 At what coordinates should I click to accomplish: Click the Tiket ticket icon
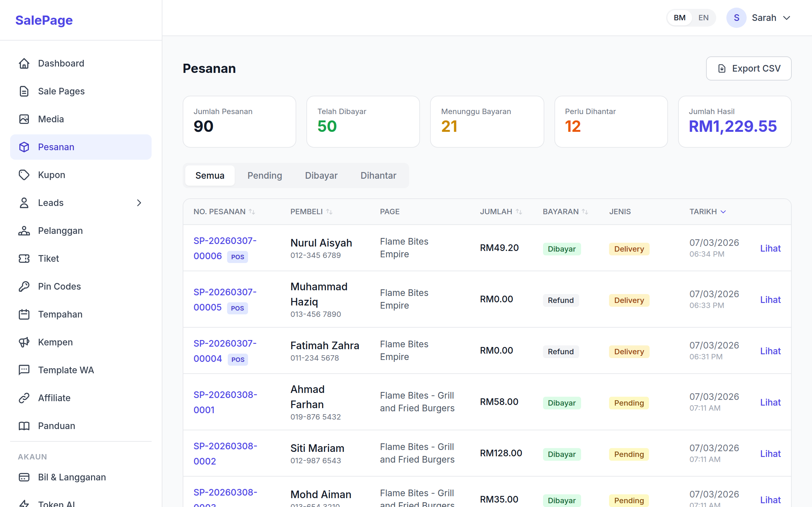tap(24, 259)
